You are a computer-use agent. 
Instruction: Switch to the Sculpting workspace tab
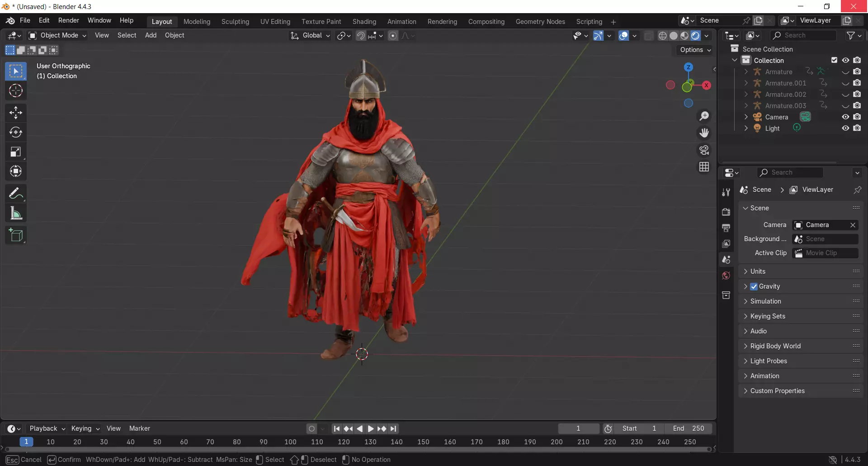(x=235, y=22)
